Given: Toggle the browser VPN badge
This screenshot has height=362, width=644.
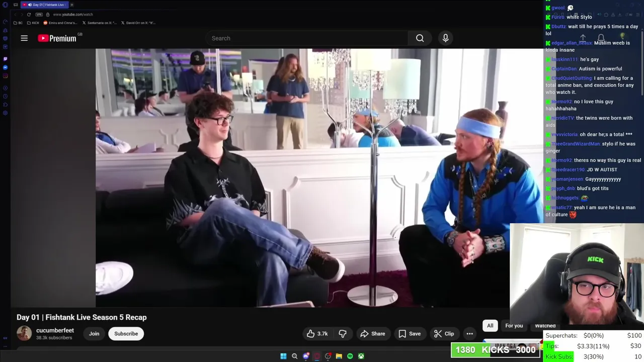Looking at the screenshot, I should click(39, 14).
